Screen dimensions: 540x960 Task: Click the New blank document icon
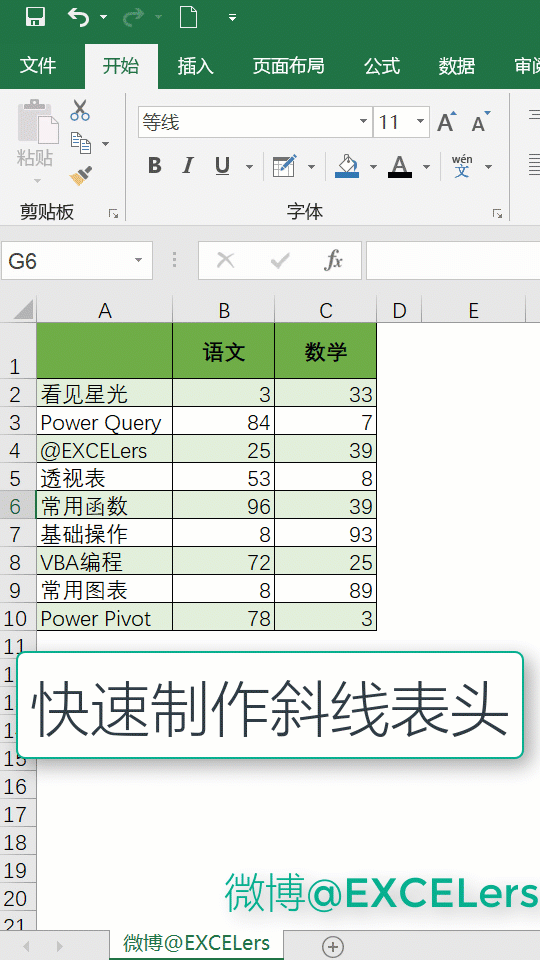188,17
